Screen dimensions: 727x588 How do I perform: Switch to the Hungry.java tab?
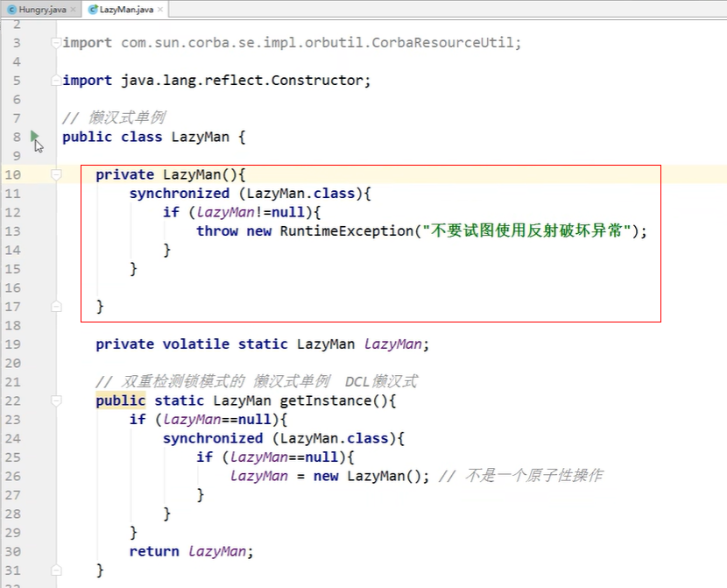tap(42, 10)
